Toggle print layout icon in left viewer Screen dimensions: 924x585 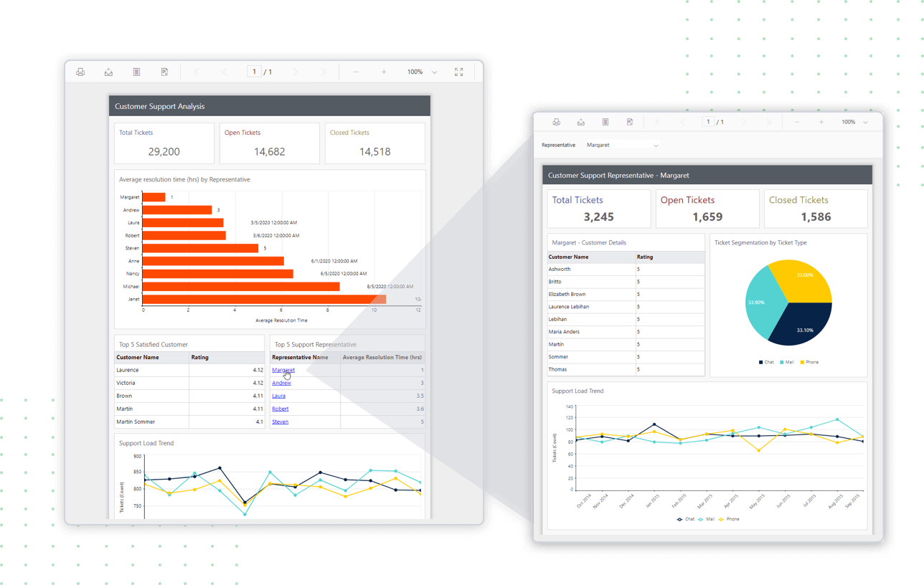coord(136,72)
